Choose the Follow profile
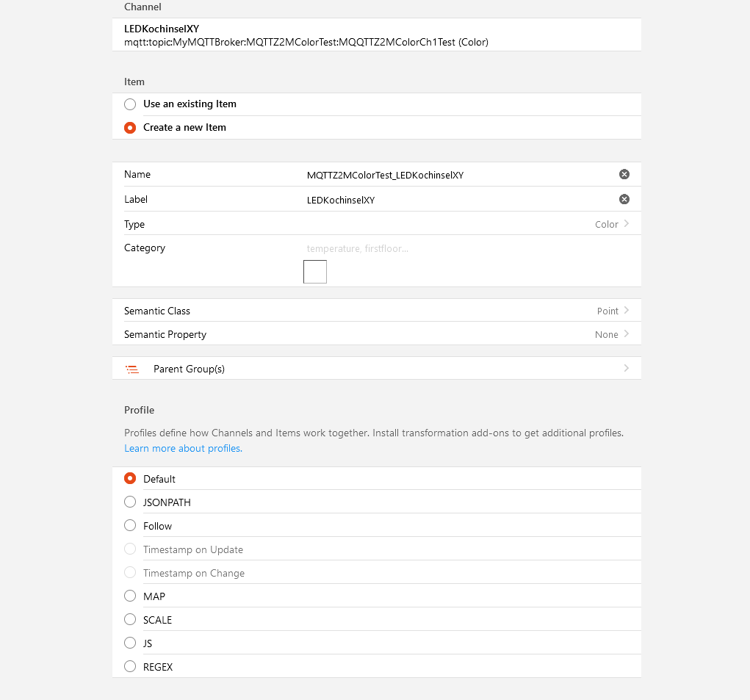Viewport: 750px width, 700px height. (x=130, y=526)
